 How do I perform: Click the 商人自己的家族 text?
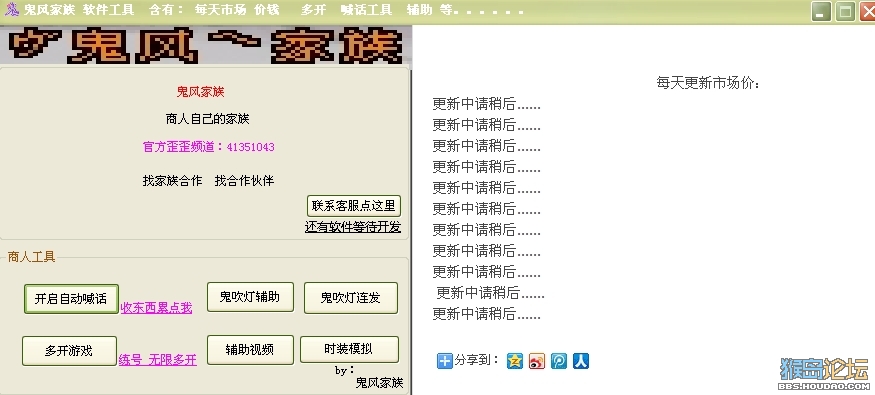coord(208,119)
